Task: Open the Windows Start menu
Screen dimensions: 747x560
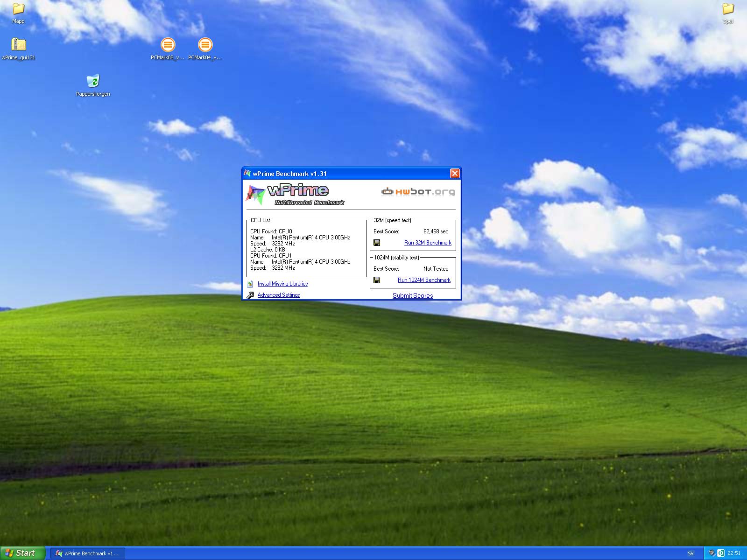Action: coord(22,553)
